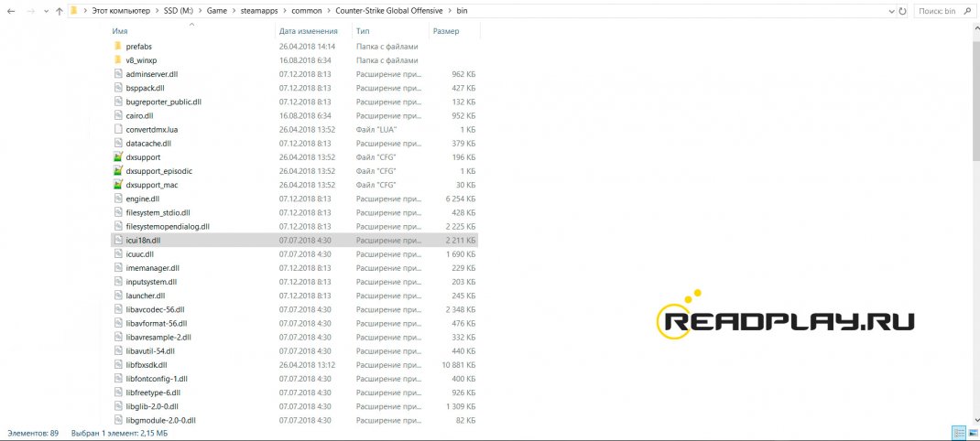This screenshot has height=441, width=980.
Task: Expand chevron after Counter-Strike Global Offensive breadcrumb
Action: 450,11
